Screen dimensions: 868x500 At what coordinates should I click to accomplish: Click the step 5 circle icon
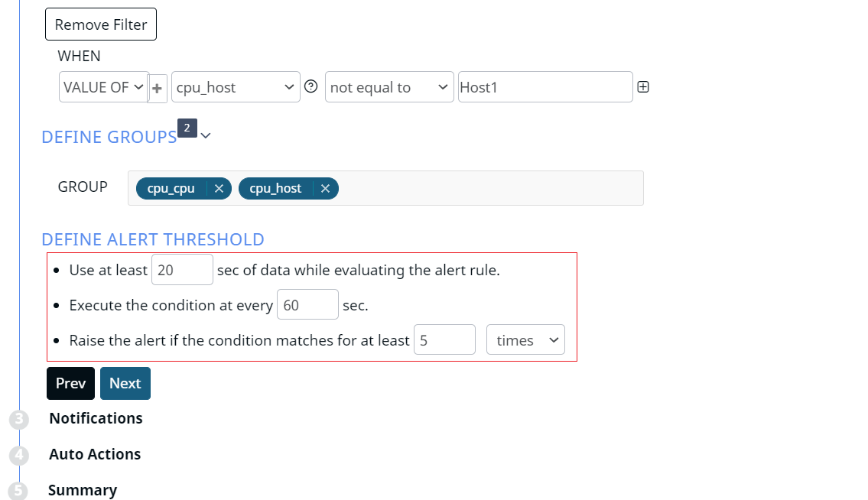pyautogui.click(x=18, y=491)
